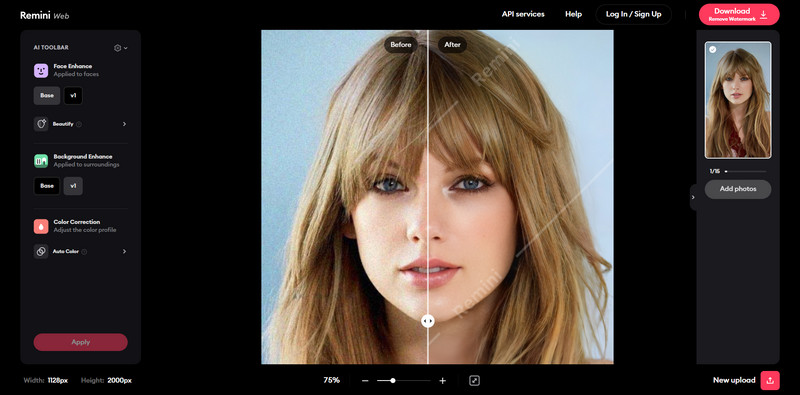Screen dimensions: 800x395
Task: Click the zoom level slider handle
Action: (393, 380)
